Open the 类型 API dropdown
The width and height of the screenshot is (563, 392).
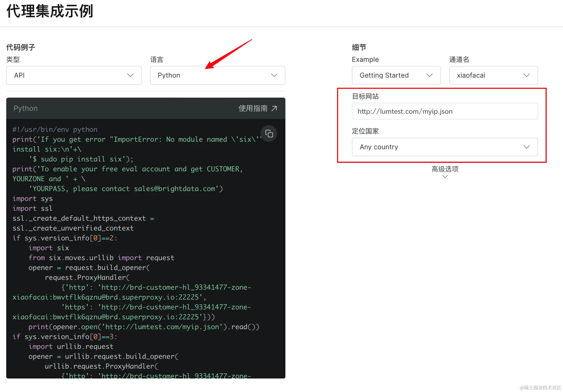(x=74, y=75)
